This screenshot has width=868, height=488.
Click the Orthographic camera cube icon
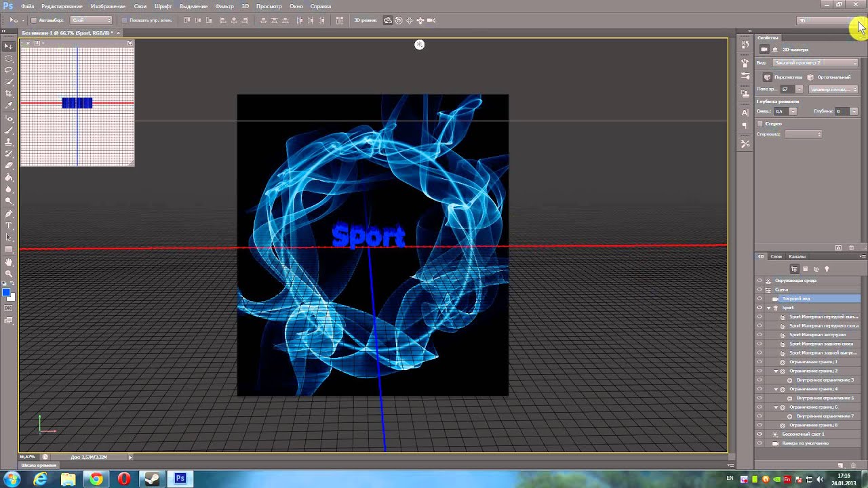click(810, 77)
